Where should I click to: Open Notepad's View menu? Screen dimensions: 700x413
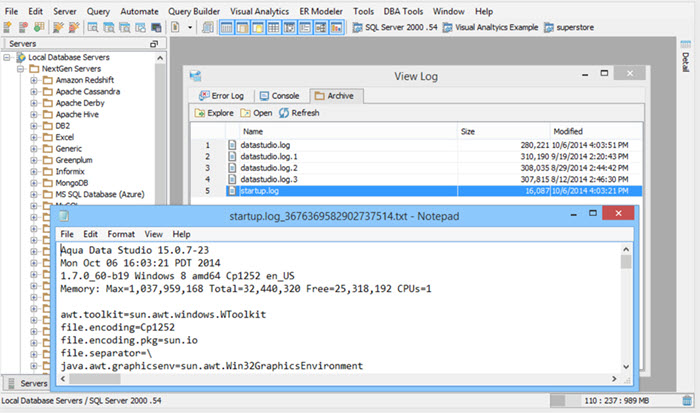[154, 234]
